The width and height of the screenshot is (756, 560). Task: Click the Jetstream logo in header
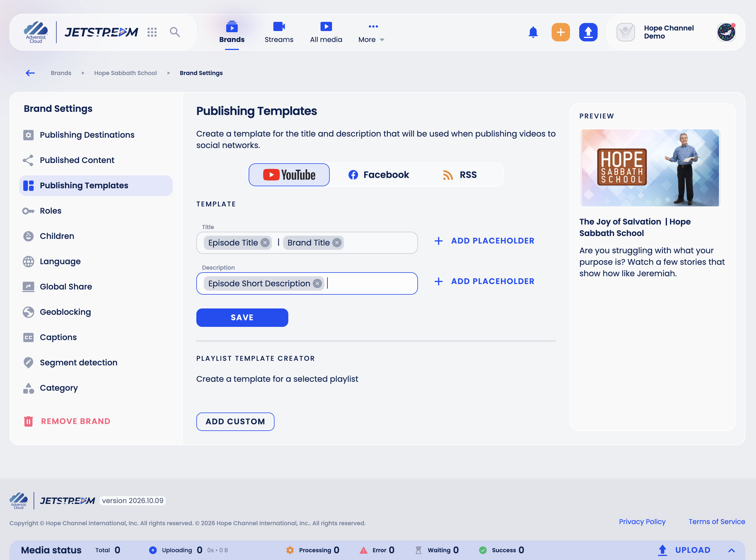[101, 32]
